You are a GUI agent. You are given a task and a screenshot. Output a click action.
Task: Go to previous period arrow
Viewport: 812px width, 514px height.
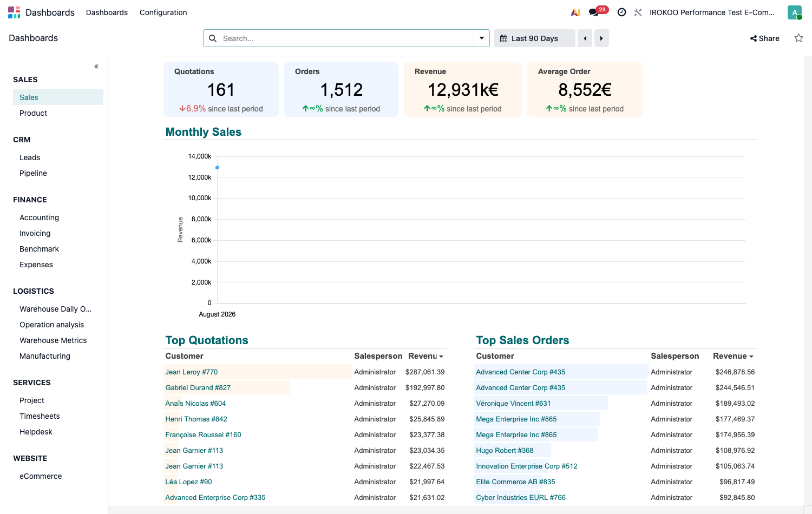(585, 38)
